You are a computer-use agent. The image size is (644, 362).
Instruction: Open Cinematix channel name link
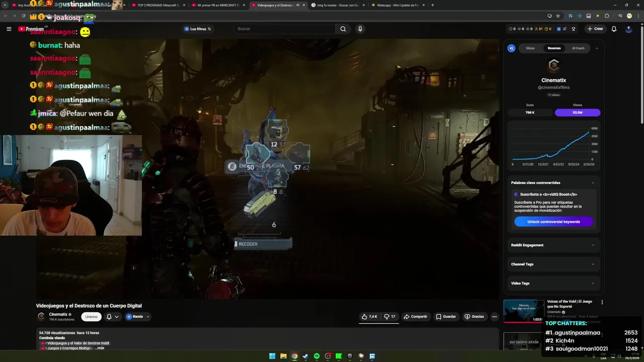coord(58,314)
